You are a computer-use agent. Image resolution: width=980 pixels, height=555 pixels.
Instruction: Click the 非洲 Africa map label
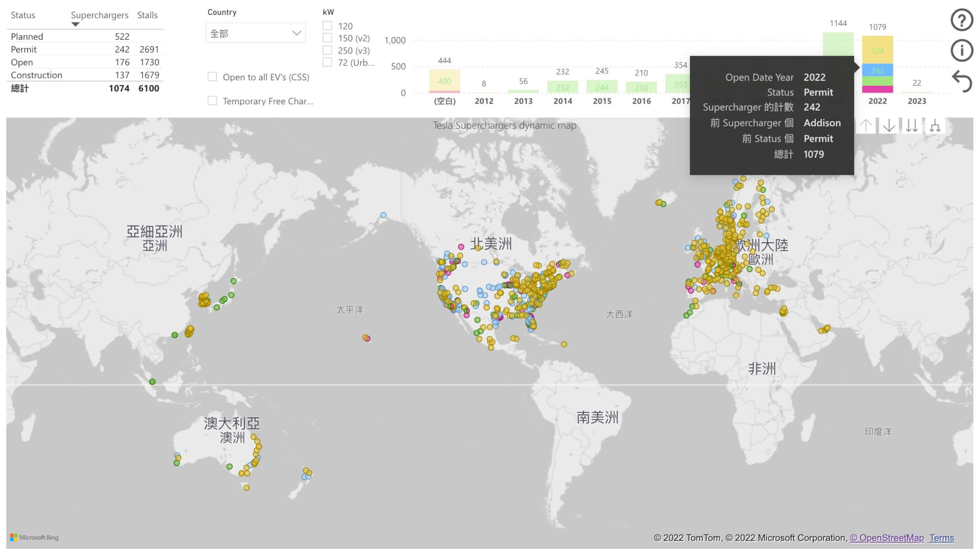click(x=762, y=368)
